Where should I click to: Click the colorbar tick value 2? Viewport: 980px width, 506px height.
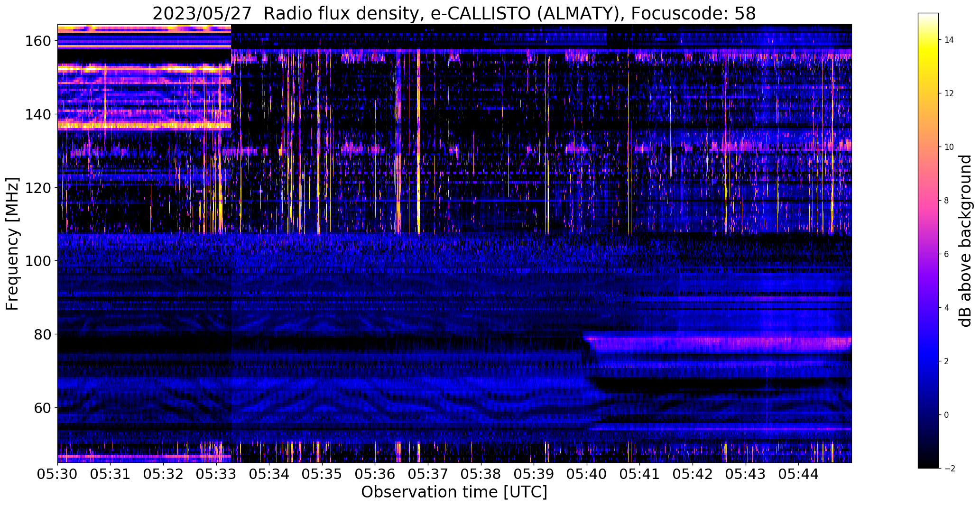tap(947, 361)
